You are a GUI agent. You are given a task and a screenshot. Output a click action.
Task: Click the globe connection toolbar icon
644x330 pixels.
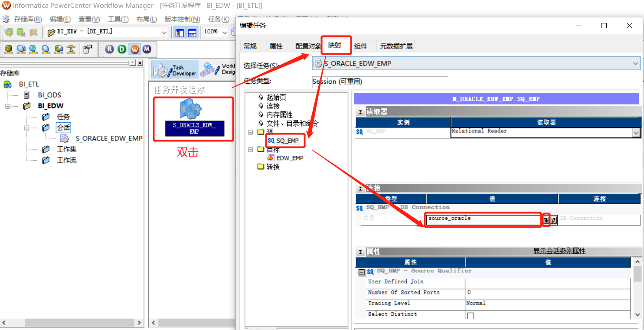(x=33, y=49)
